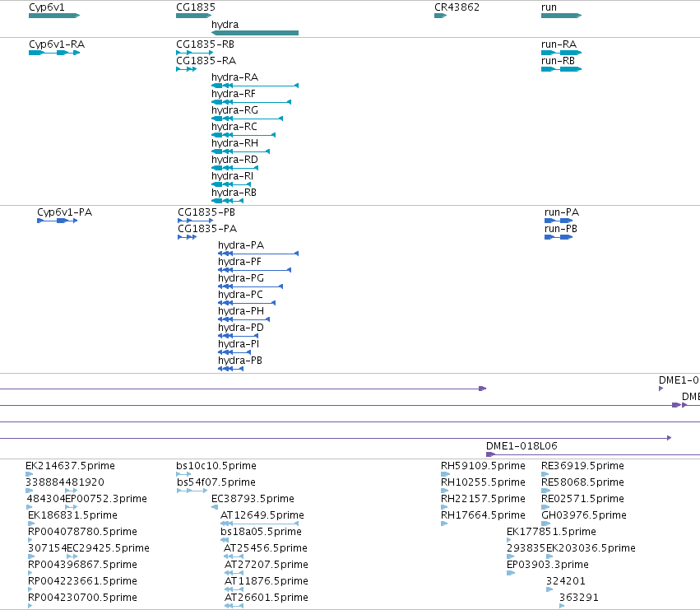Click the hydra-PF protein label

(239, 263)
